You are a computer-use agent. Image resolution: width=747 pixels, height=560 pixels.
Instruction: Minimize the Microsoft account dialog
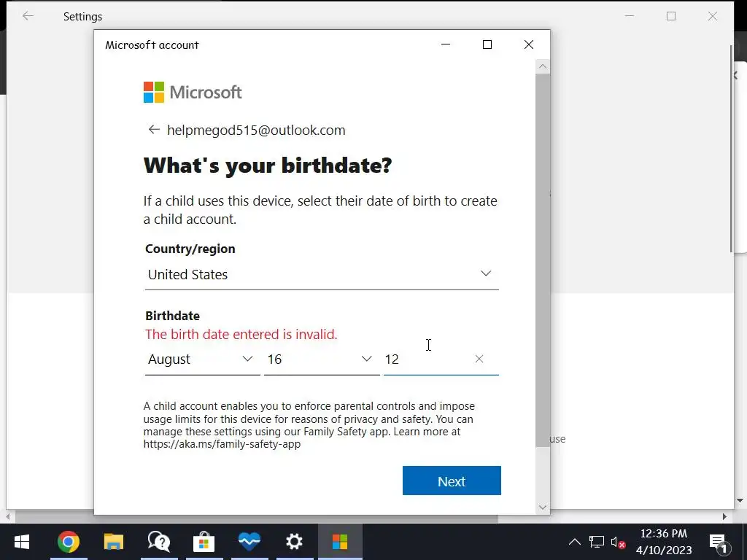[446, 44]
